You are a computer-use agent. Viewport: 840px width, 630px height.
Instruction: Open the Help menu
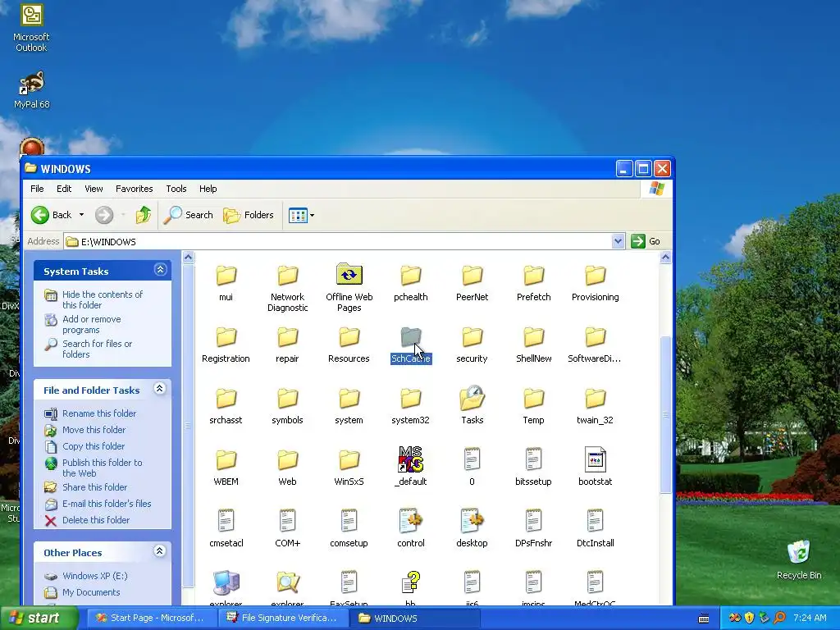click(x=208, y=189)
